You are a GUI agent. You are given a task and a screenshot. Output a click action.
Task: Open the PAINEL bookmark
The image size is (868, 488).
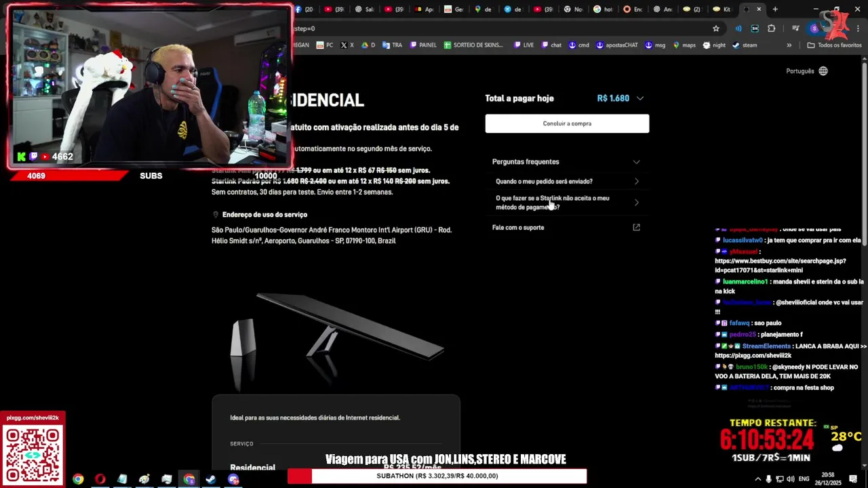[423, 45]
